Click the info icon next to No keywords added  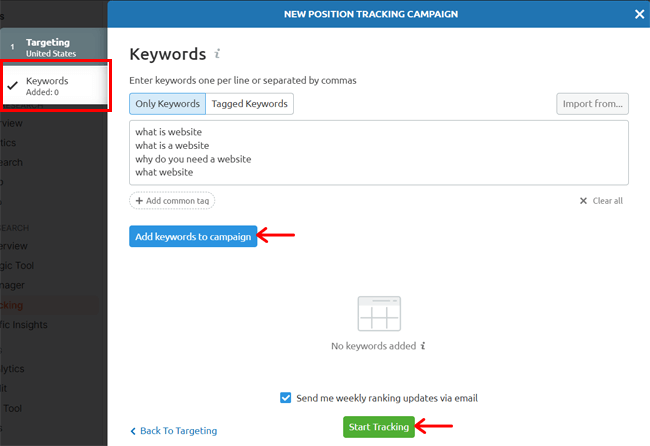[423, 346]
